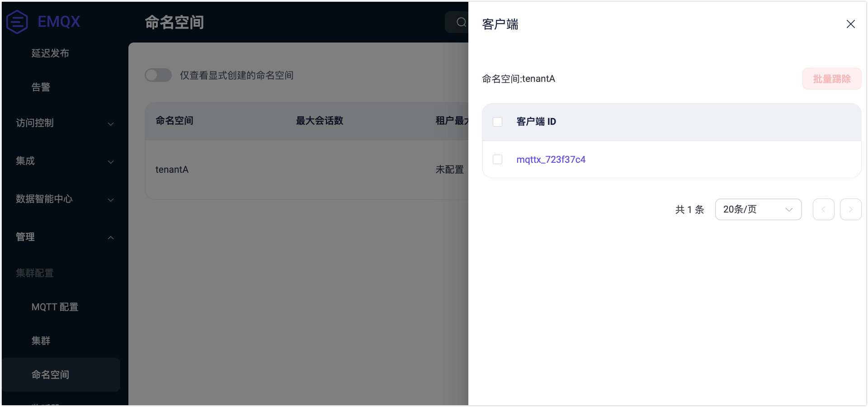Open 延迟发布 menu item

(x=50, y=53)
